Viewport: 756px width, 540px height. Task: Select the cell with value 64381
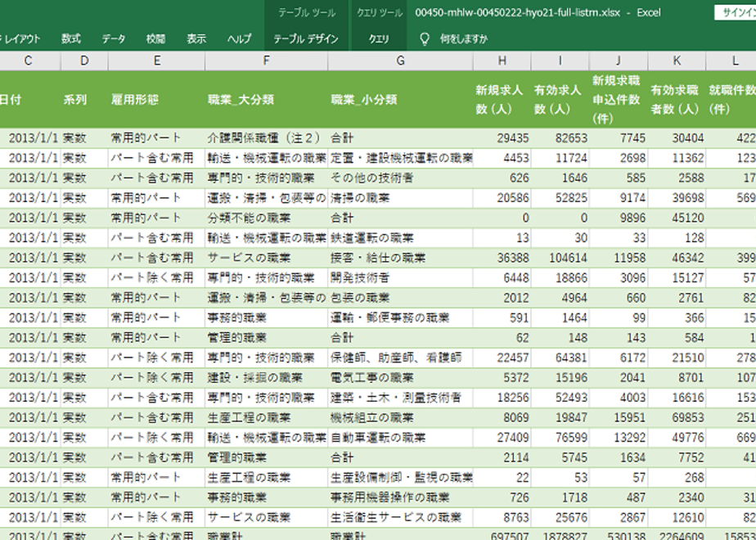click(560, 358)
